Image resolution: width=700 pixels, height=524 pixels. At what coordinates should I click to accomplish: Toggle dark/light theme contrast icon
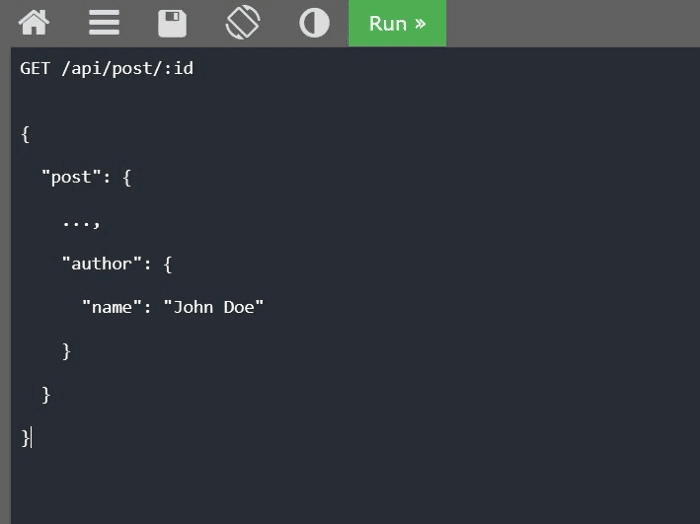[x=314, y=23]
